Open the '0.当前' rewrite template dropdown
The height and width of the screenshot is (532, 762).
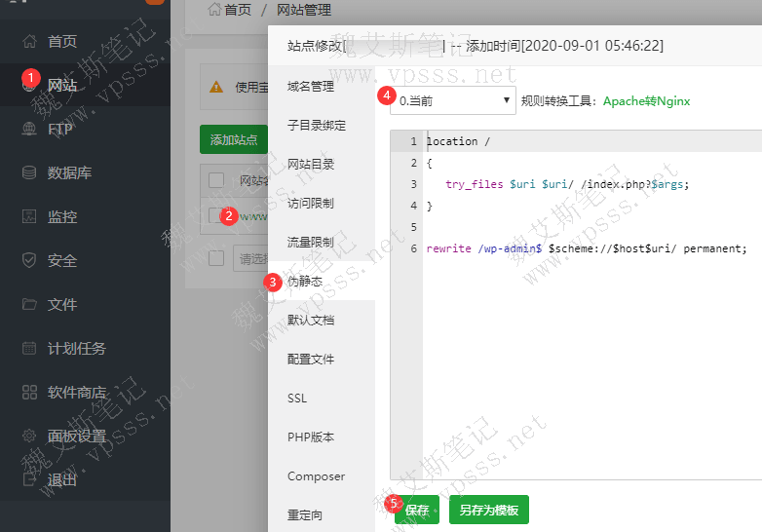click(453, 99)
